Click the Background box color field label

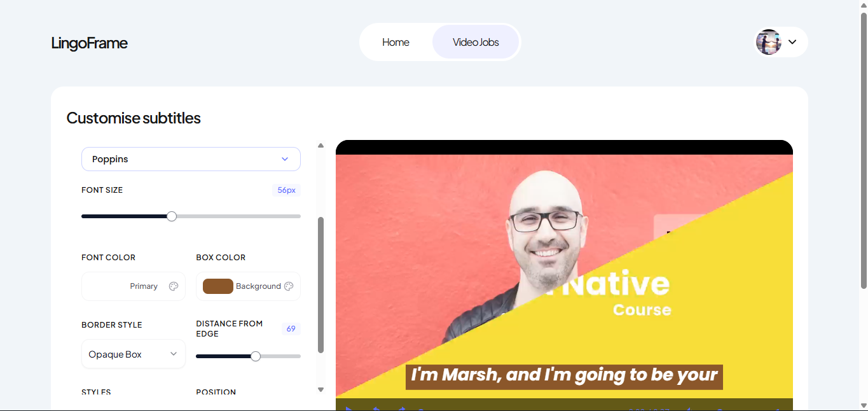[258, 286]
